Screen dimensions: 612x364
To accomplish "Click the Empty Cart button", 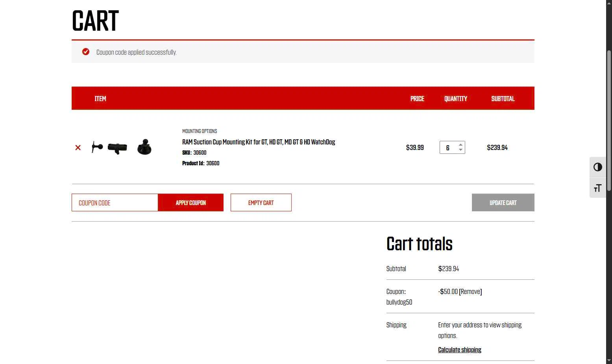I will pyautogui.click(x=261, y=203).
